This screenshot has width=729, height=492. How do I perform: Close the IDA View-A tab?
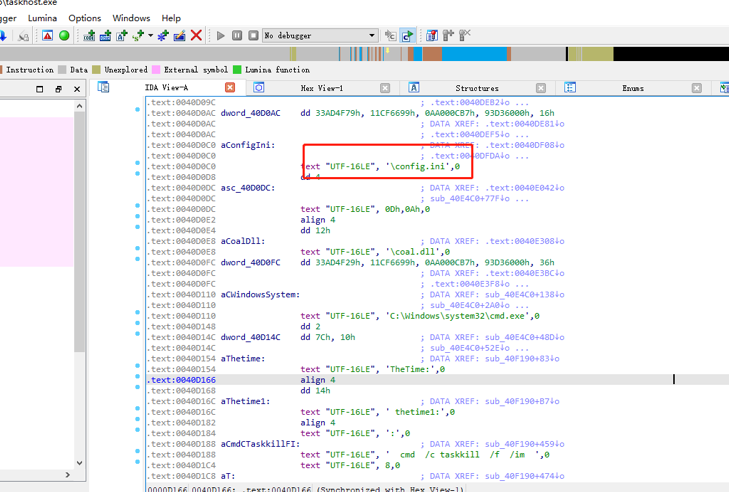pos(230,87)
